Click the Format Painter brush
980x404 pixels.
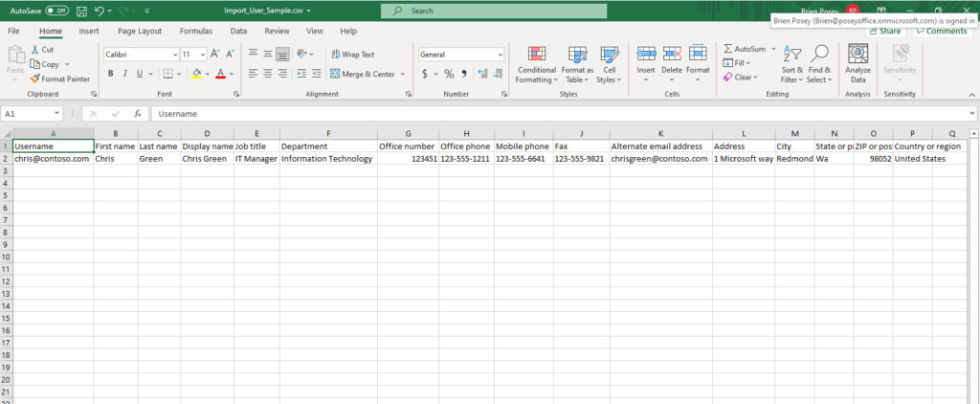tap(35, 79)
